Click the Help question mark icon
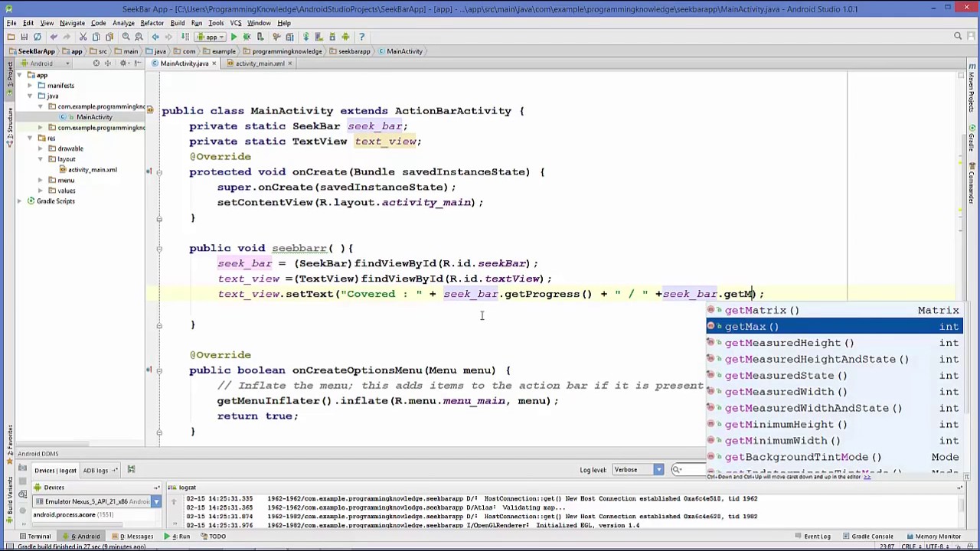The width and height of the screenshot is (980, 551). coord(361,37)
